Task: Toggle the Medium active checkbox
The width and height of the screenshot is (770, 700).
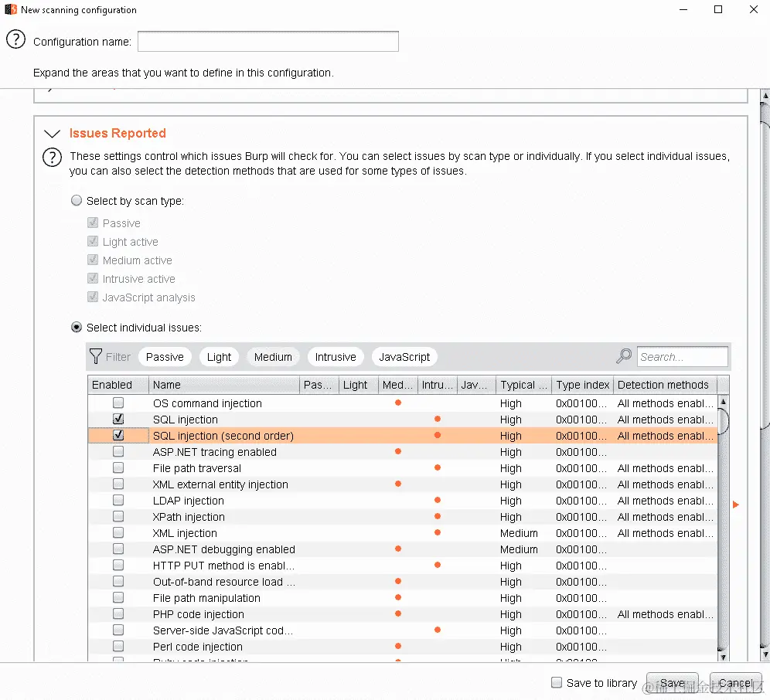Action: tap(92, 260)
